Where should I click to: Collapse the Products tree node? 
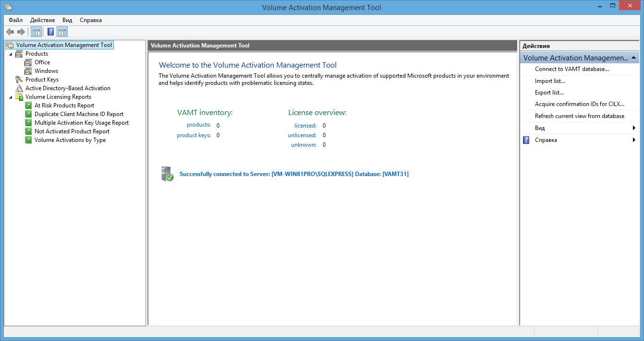11,54
